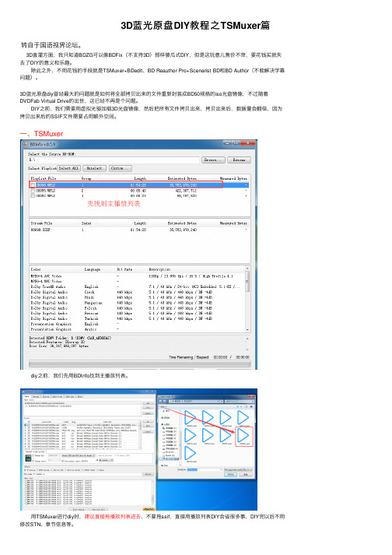Click the codec list scrollbar down arrow
This screenshot has width=392, height=555.
click(x=247, y=329)
